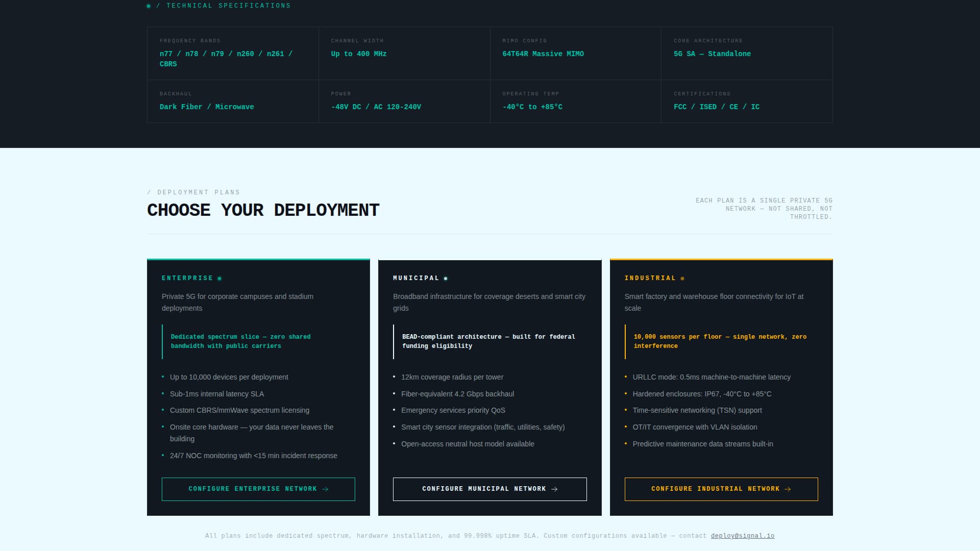Open the deploy@signal.io email link

pos(742,536)
